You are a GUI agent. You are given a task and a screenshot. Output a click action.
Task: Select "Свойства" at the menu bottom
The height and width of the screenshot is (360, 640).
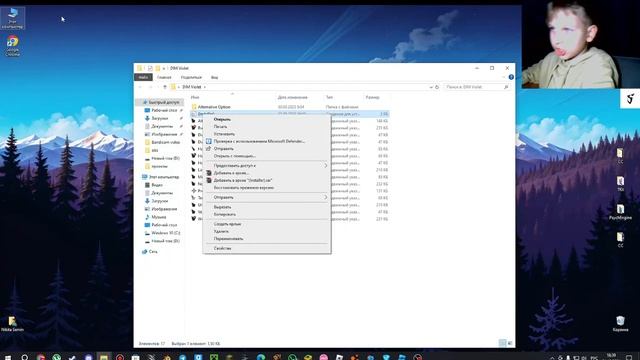tap(222, 248)
